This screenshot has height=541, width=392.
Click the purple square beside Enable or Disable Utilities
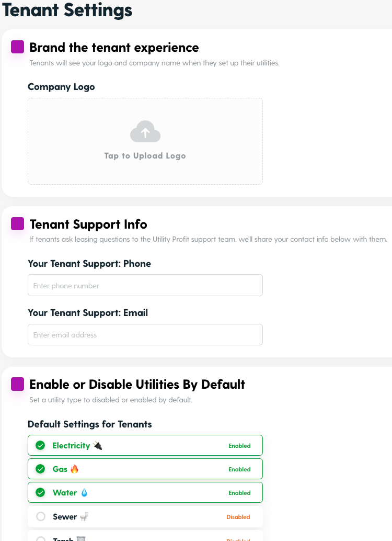18,384
